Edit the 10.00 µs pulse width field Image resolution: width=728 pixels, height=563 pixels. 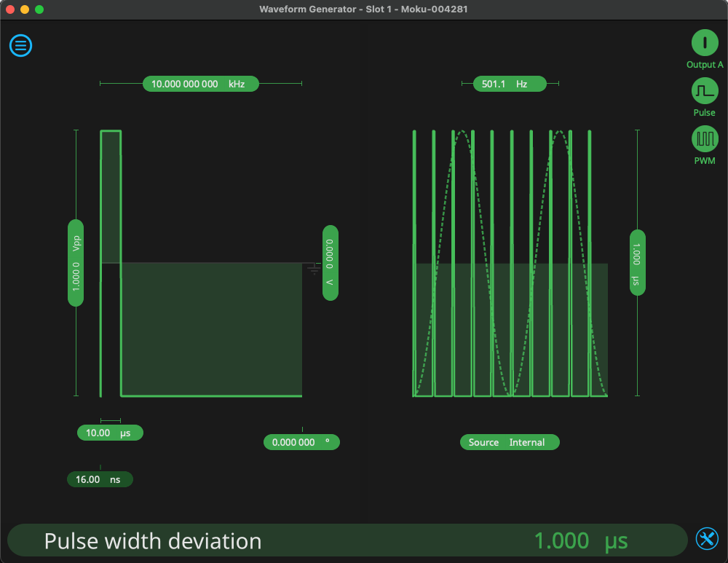point(109,433)
